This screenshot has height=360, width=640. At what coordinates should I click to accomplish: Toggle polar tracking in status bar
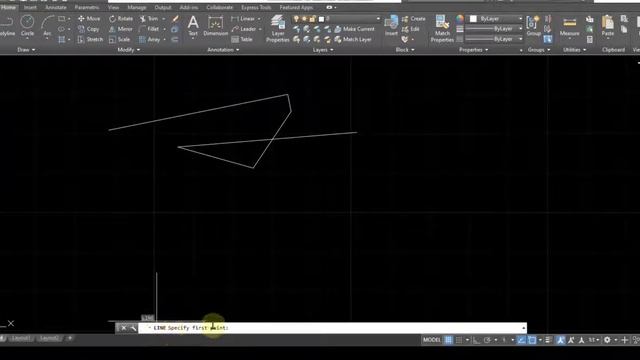487,340
